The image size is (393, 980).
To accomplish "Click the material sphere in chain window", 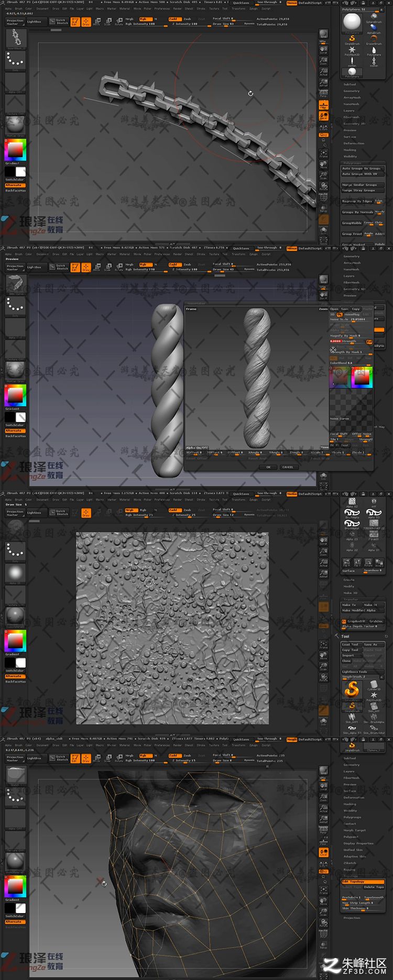I will (15, 126).
